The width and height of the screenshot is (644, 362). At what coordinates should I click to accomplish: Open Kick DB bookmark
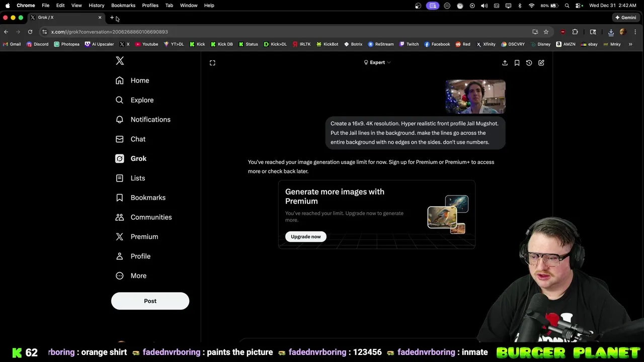click(x=222, y=44)
